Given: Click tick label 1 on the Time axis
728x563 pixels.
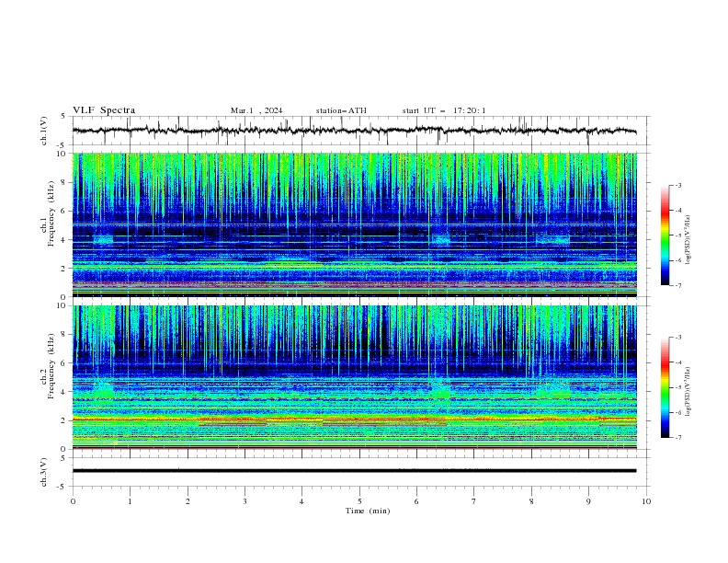Looking at the screenshot, I should (130, 501).
